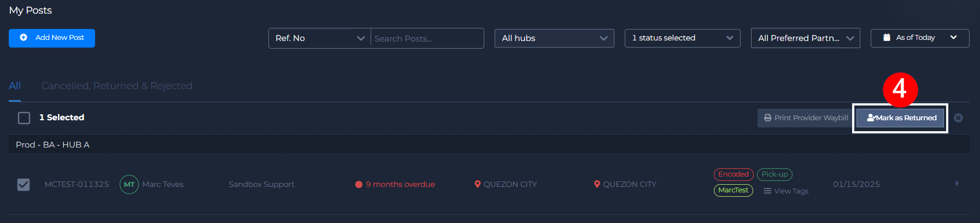Click the clear selection X icon
Viewport: 980px width, 223px height.
(958, 118)
